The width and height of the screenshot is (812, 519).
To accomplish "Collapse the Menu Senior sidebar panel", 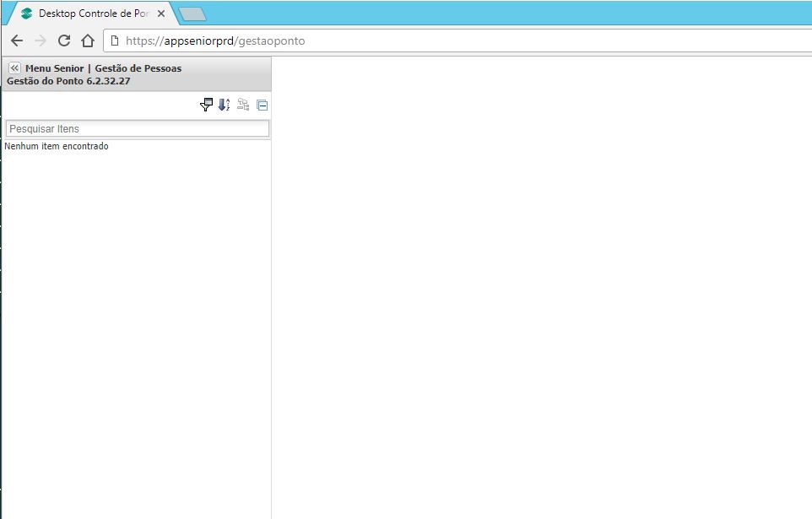I will 14,68.
